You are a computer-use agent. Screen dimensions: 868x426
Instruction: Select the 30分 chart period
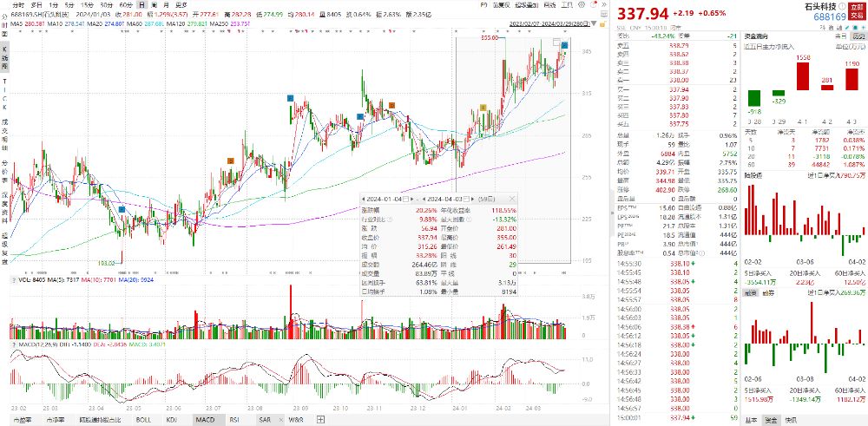point(106,4)
